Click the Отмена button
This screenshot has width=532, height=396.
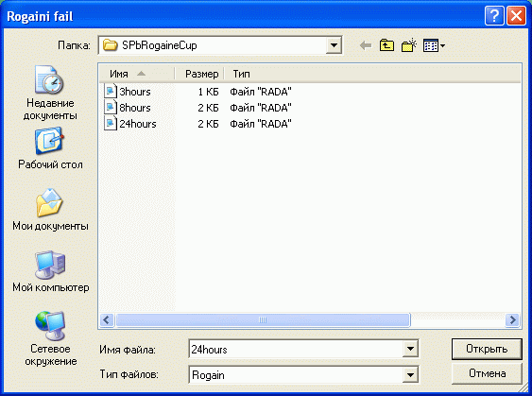[x=487, y=373]
